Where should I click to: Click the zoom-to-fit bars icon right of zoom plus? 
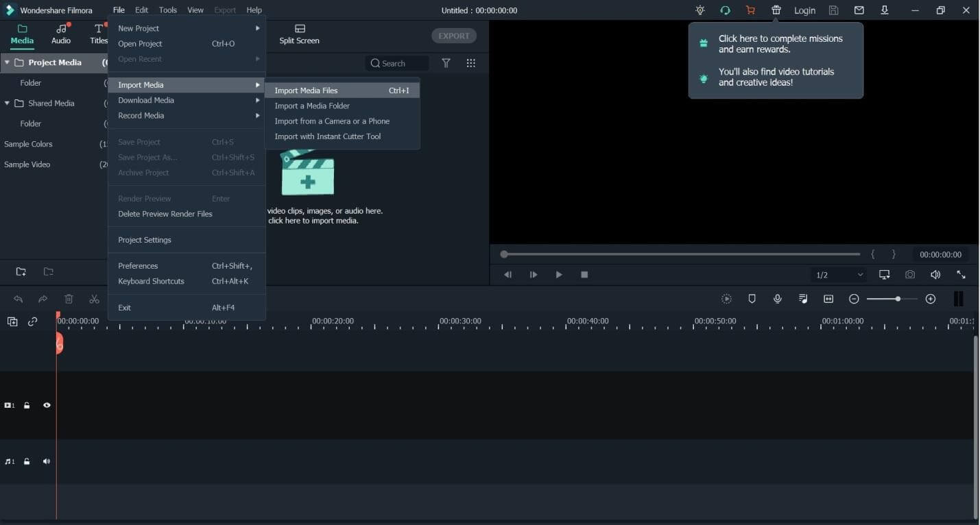(x=959, y=299)
